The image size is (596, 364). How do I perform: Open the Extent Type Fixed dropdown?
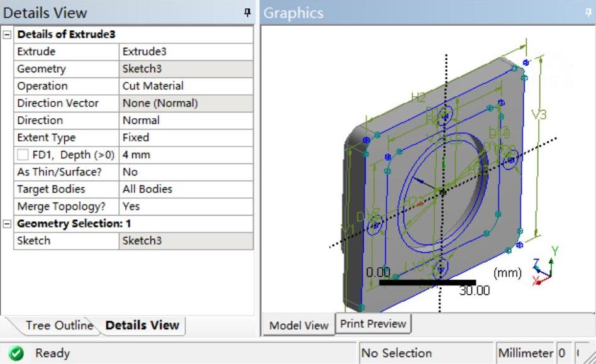(186, 138)
